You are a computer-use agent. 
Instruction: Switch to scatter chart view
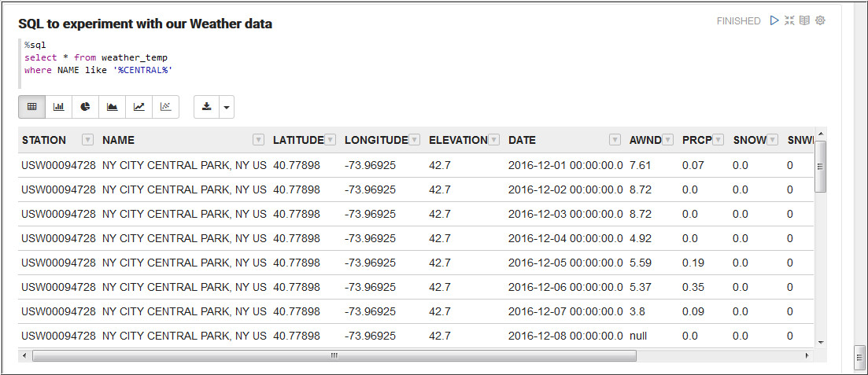(x=165, y=107)
